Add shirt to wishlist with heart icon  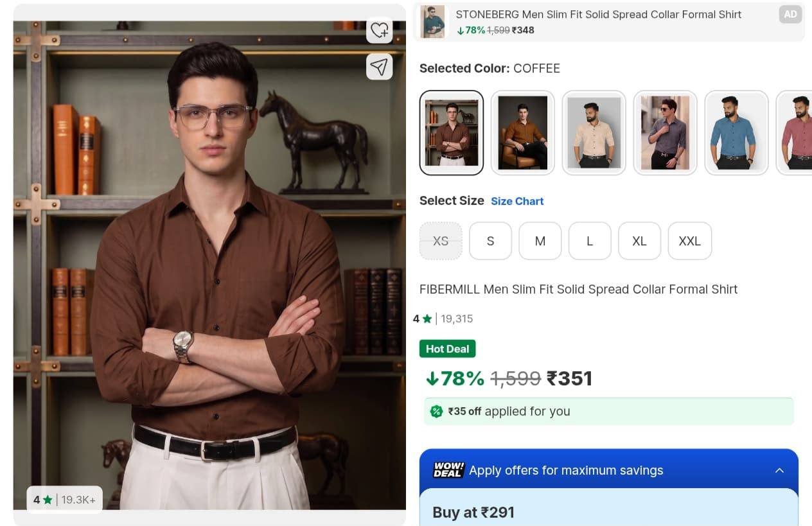click(379, 30)
